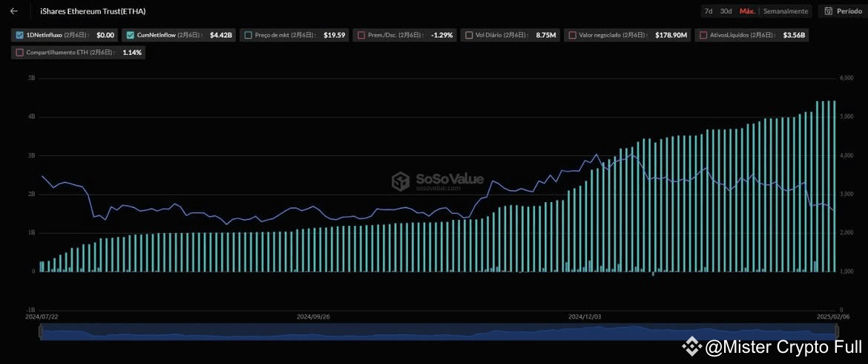Viewport: 868px width, 364px height.
Task: Click the 2024/09/26 axis date label
Action: (x=312, y=317)
